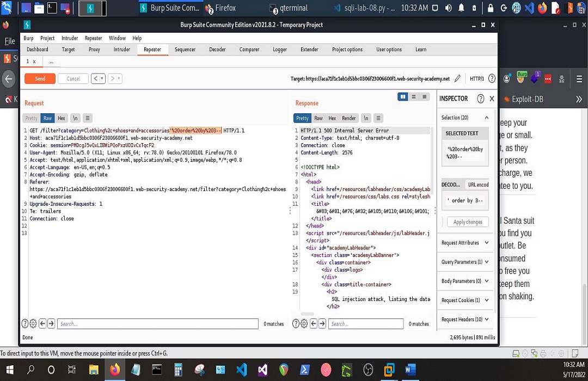This screenshot has width=588, height=381.
Task: Open request search settings gear
Action: pyautogui.click(x=33, y=324)
